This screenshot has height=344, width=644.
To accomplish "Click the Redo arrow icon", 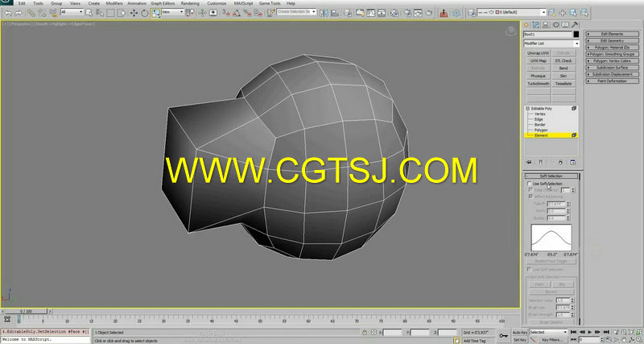I will point(18,13).
